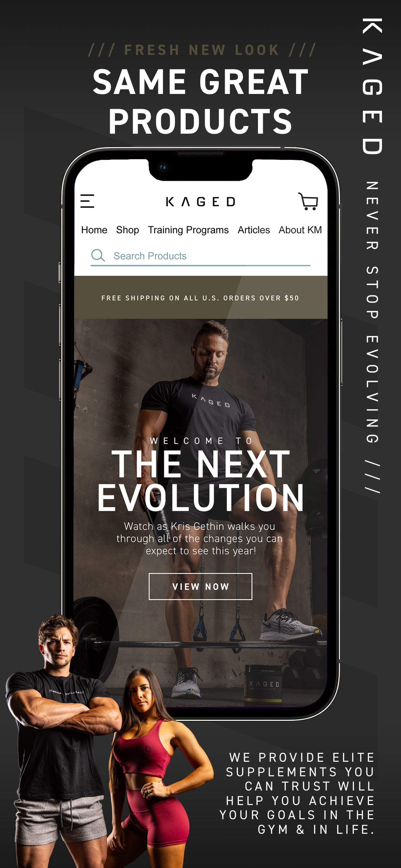Tap the free shipping banner
The height and width of the screenshot is (868, 401).
[200, 297]
